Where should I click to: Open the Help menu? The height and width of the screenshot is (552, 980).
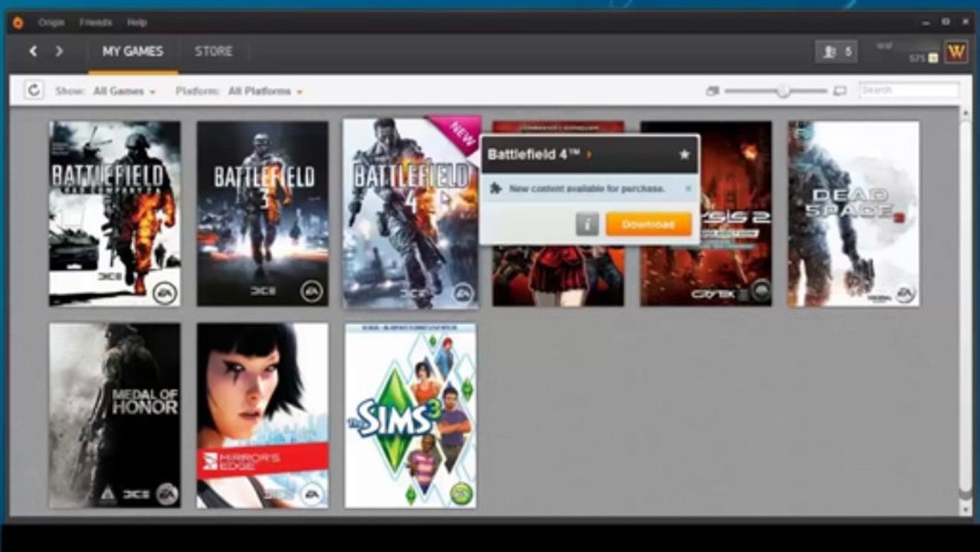(137, 22)
